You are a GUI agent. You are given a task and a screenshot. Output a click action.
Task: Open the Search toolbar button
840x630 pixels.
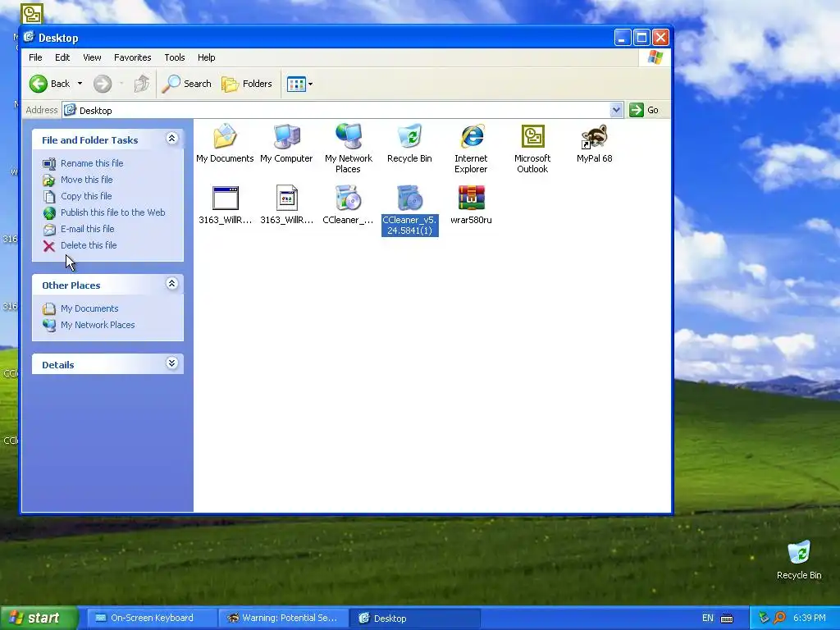pyautogui.click(x=186, y=84)
